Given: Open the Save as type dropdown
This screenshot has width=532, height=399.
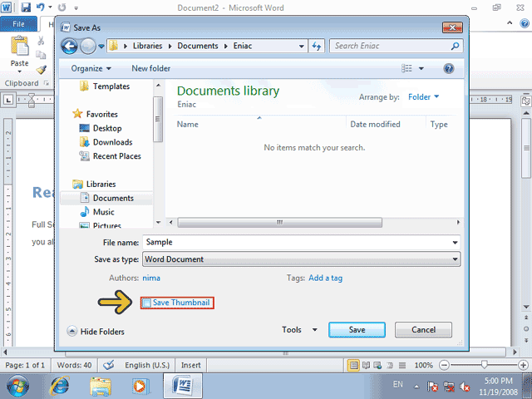Looking at the screenshot, I should click(x=301, y=259).
